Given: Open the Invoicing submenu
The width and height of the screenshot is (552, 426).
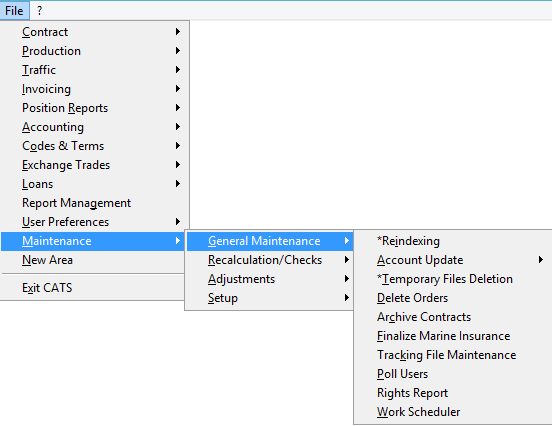Looking at the screenshot, I should [94, 89].
